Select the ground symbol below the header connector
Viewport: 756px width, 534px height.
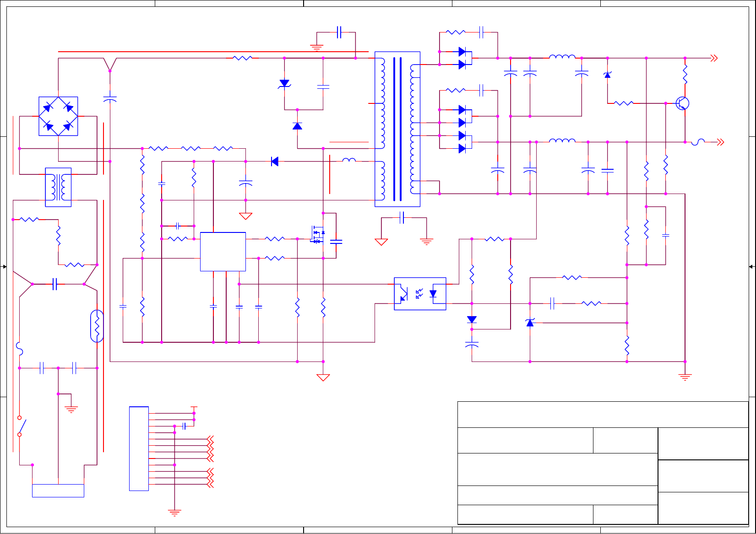pyautogui.click(x=174, y=512)
